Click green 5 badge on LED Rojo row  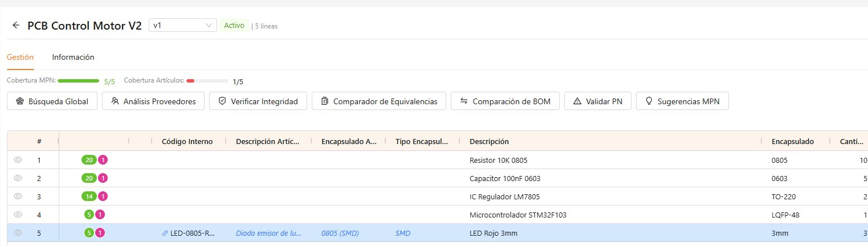(89, 233)
